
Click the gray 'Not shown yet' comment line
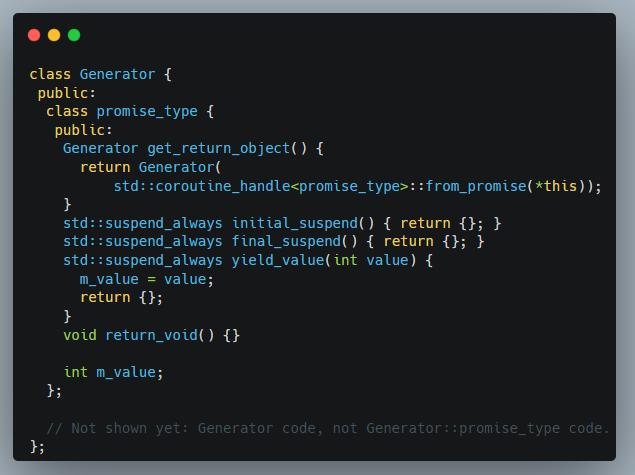328,428
